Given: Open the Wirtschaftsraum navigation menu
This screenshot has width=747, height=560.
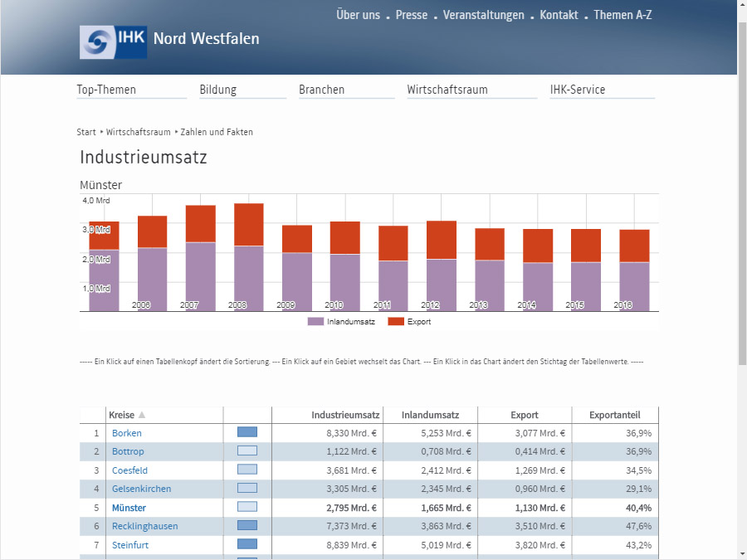Looking at the screenshot, I should (447, 90).
